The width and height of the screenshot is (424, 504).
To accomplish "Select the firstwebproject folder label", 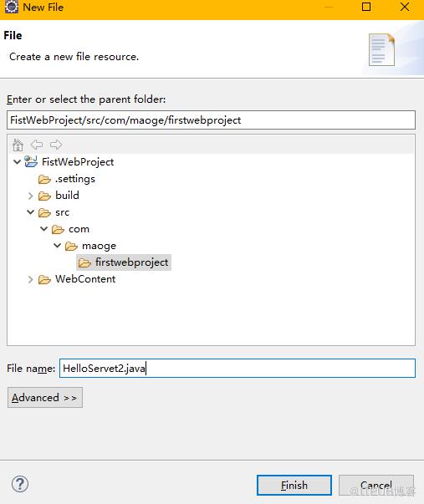I will [x=131, y=262].
